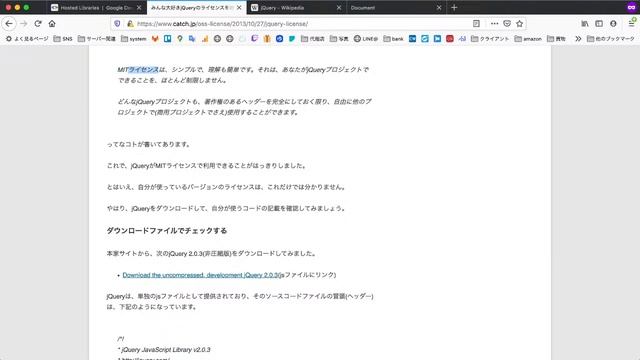Viewport: 640px width, 360px height.
Task: Open the Library icon
Action: click(585, 24)
